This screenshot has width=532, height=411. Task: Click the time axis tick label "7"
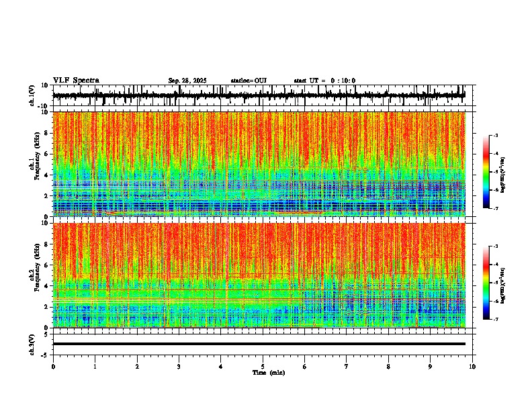[x=347, y=367]
